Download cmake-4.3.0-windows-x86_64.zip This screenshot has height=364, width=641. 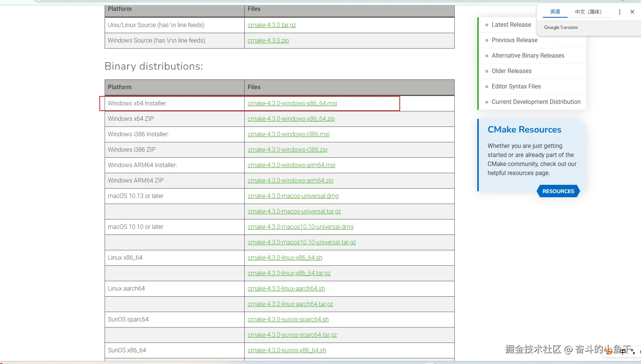pyautogui.click(x=291, y=119)
